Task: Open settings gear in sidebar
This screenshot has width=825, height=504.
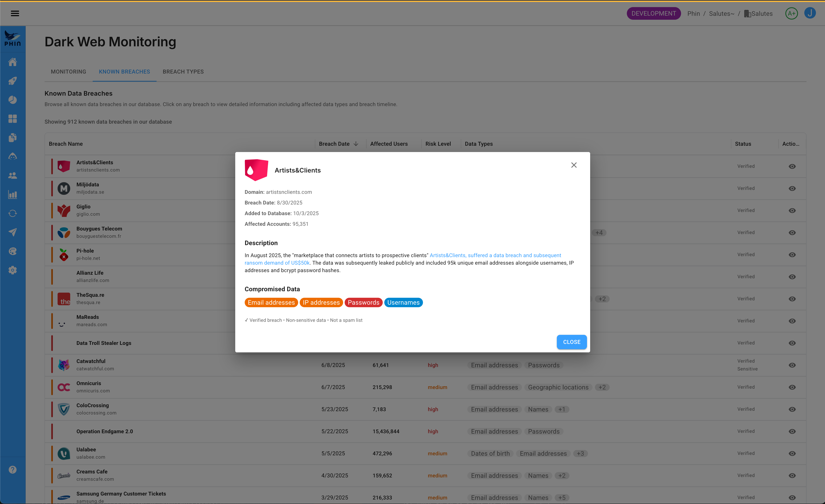Action: point(13,270)
